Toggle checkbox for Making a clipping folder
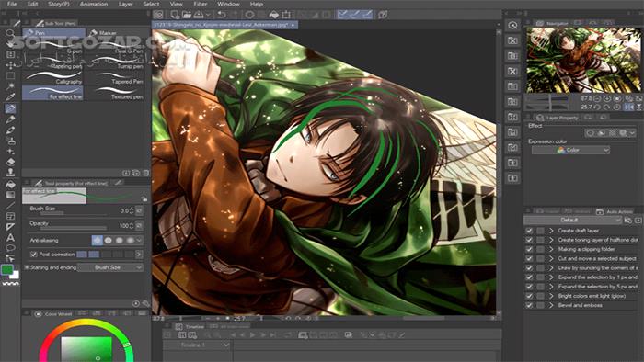The height and width of the screenshot is (362, 644). [529, 249]
